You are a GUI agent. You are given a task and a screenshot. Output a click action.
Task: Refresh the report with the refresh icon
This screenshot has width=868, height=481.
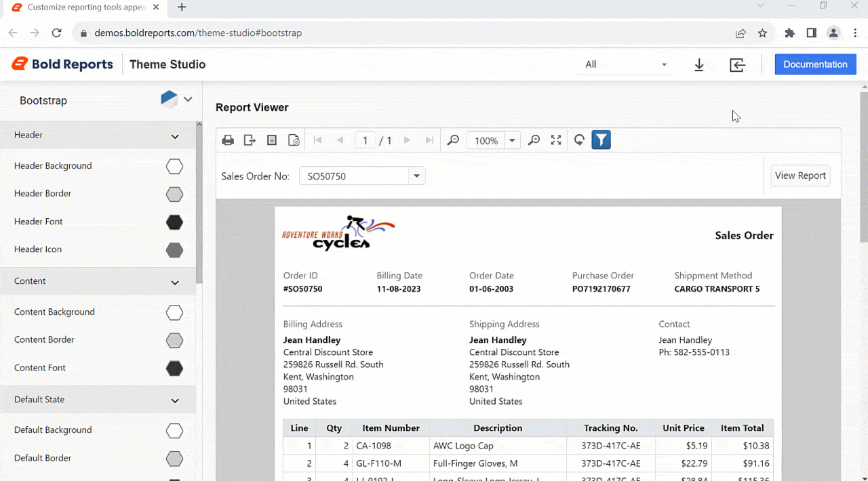(579, 140)
